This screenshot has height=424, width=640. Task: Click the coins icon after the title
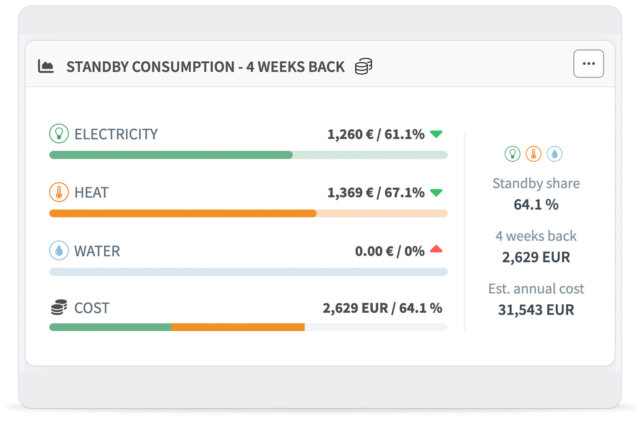pos(364,67)
